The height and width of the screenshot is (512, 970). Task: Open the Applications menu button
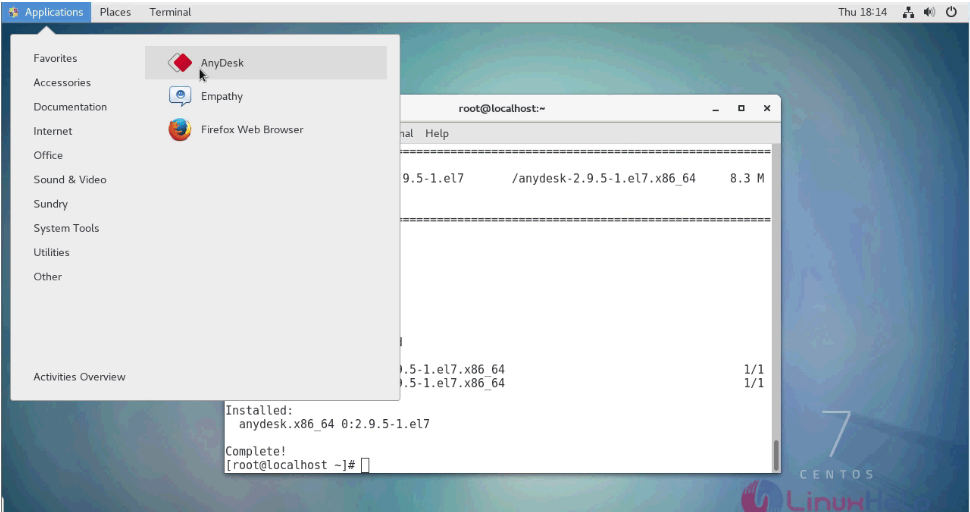[46, 12]
